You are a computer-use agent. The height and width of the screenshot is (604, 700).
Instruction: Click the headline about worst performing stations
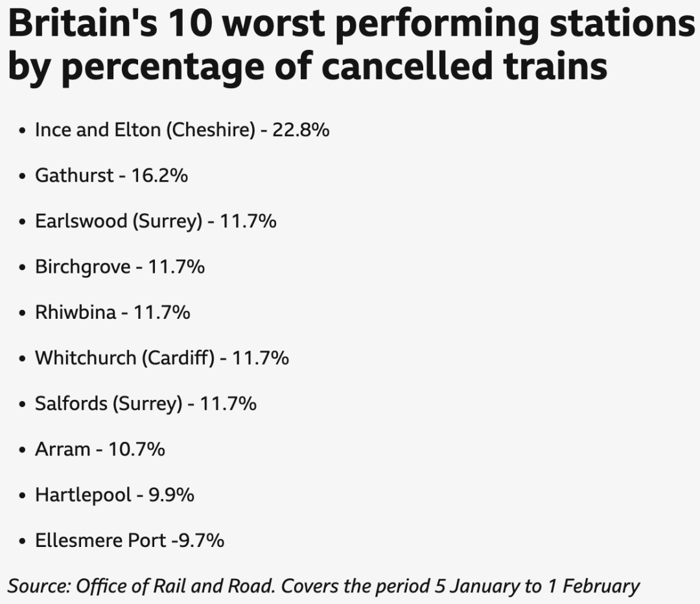[351, 45]
